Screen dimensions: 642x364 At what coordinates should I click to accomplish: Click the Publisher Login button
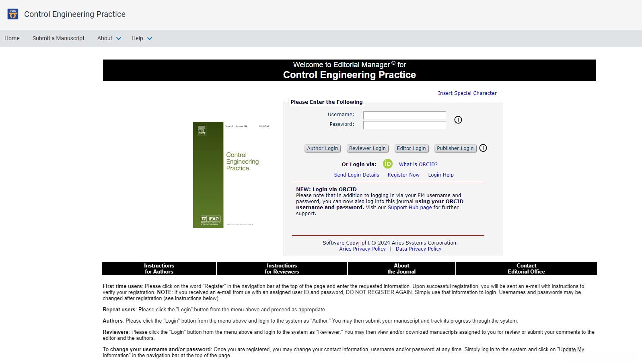(455, 148)
